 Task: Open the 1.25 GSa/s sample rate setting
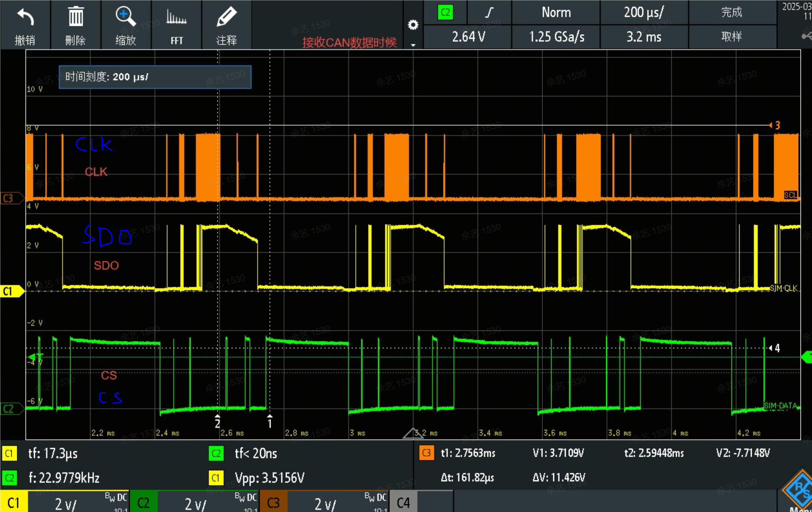tap(556, 37)
